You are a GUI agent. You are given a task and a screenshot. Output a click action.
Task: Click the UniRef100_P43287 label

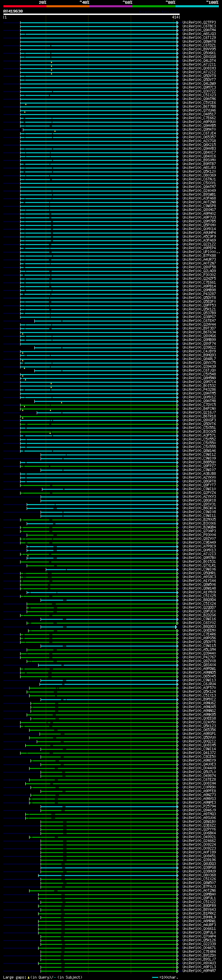click(199, 294)
